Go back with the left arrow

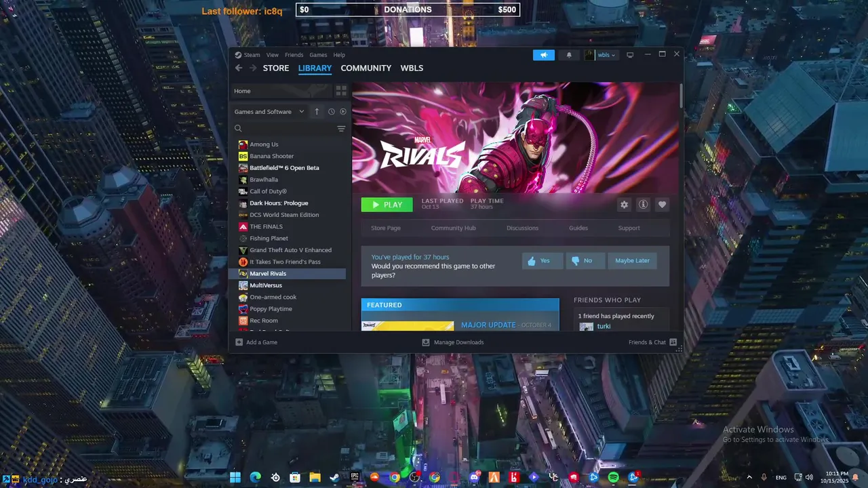click(x=239, y=68)
